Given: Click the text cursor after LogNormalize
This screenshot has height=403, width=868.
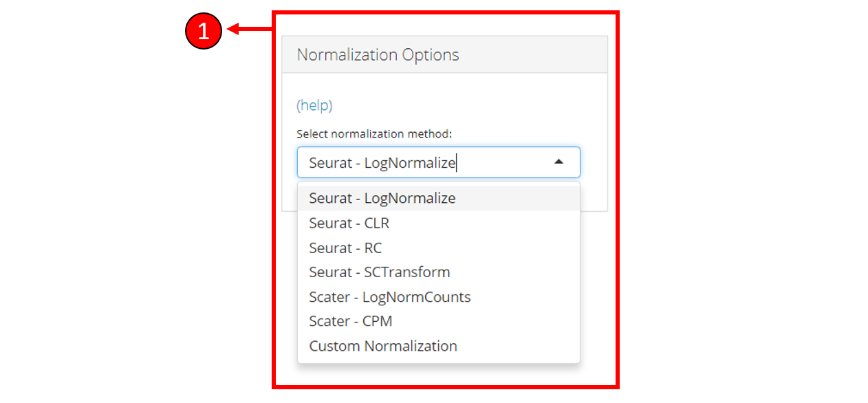Looking at the screenshot, I should tap(457, 163).
